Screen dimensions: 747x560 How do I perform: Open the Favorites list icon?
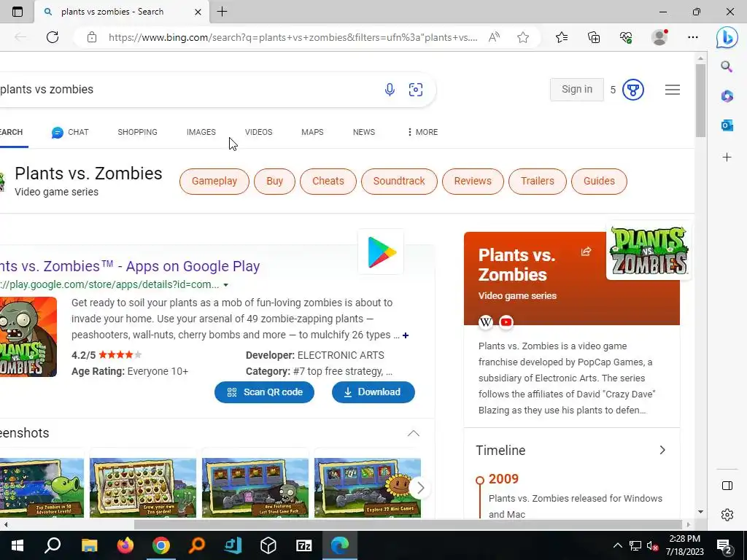coord(562,37)
